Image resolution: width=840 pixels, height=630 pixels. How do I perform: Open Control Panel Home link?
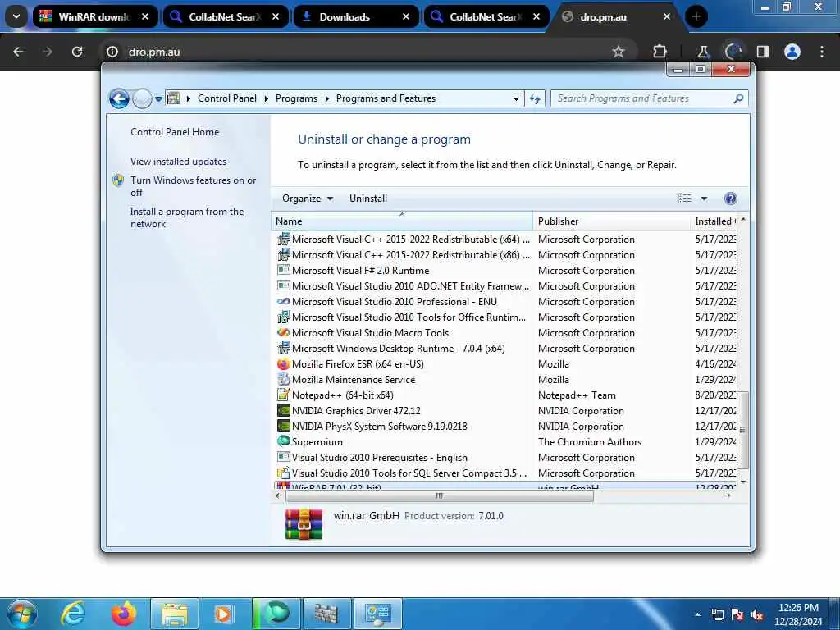(x=175, y=132)
